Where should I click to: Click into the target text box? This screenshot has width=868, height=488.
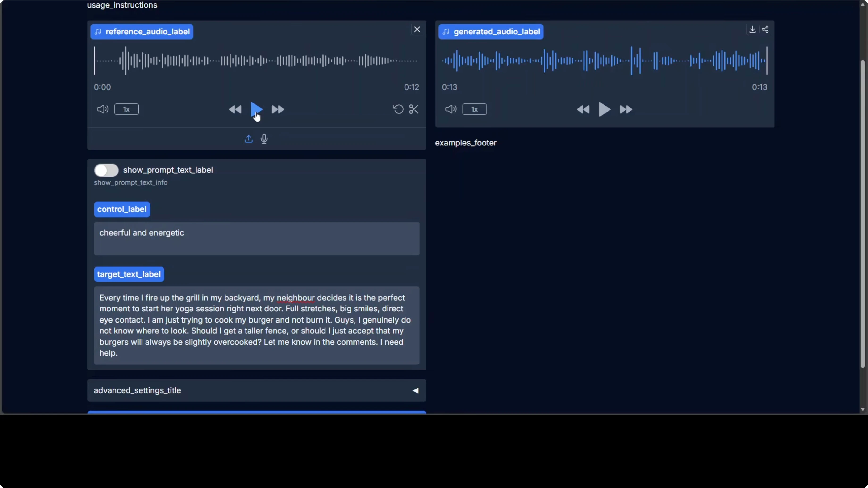click(x=256, y=325)
